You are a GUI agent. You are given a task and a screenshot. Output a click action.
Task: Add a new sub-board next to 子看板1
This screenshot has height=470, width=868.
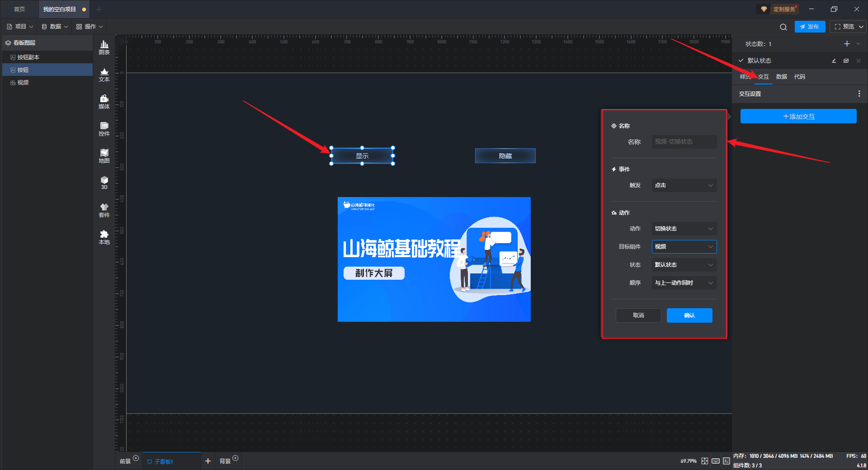208,461
